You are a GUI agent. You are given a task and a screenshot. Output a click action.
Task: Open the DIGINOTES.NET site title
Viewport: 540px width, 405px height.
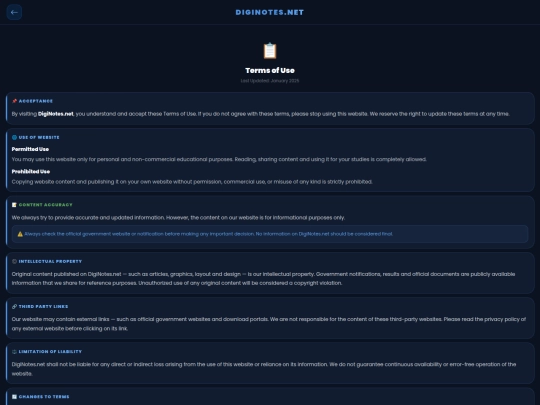point(270,12)
